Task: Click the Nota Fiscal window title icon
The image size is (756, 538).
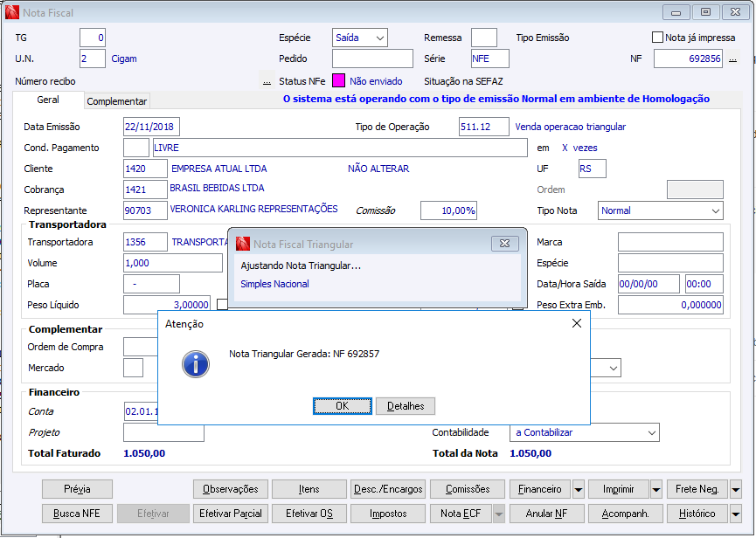Action: tap(12, 12)
